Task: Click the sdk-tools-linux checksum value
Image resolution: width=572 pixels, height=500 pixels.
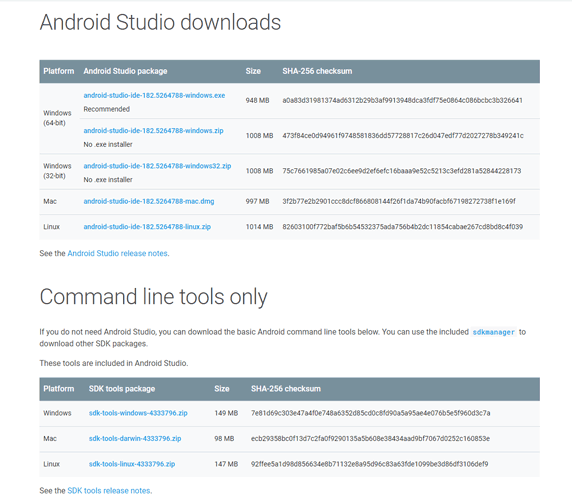Action: point(369,464)
